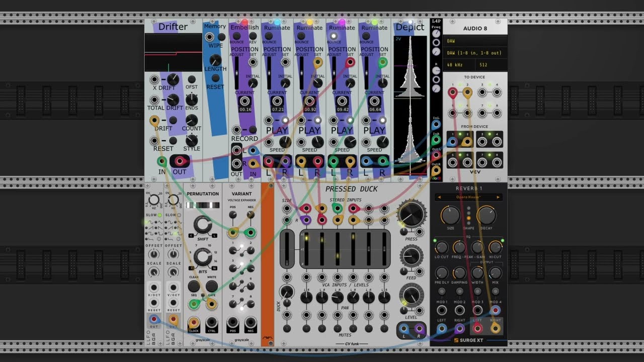
Task: Click the Drifter COUNT knob
Action: 191,120
